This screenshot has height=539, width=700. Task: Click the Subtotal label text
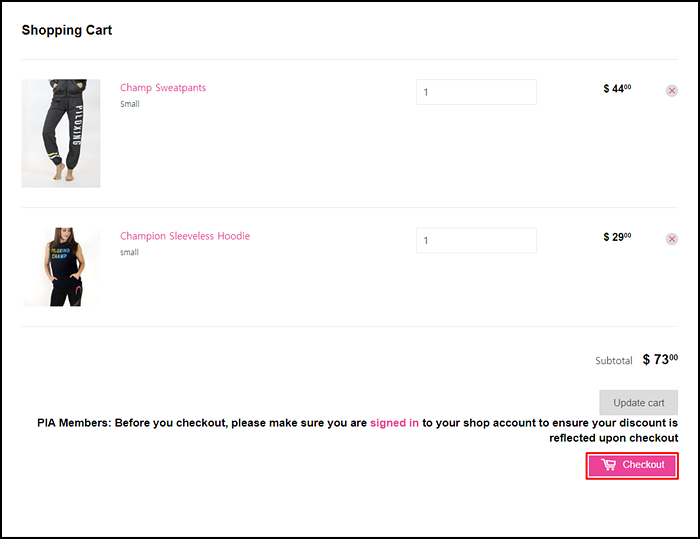click(x=614, y=361)
